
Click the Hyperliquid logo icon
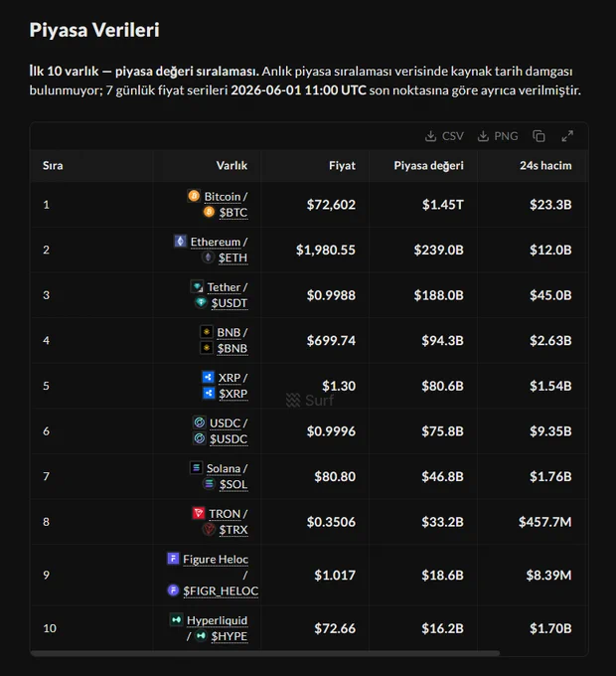[x=176, y=620]
